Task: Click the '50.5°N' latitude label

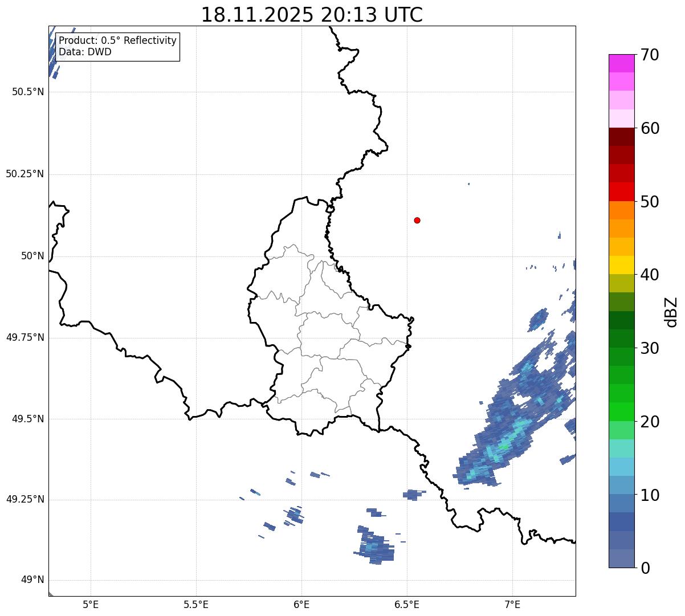Action: pyautogui.click(x=28, y=92)
